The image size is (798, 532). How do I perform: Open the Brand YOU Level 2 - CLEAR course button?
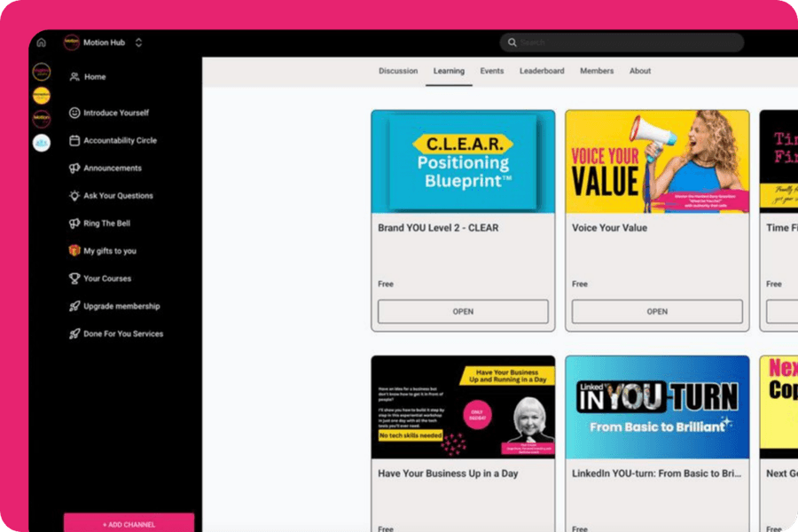tap(463, 311)
